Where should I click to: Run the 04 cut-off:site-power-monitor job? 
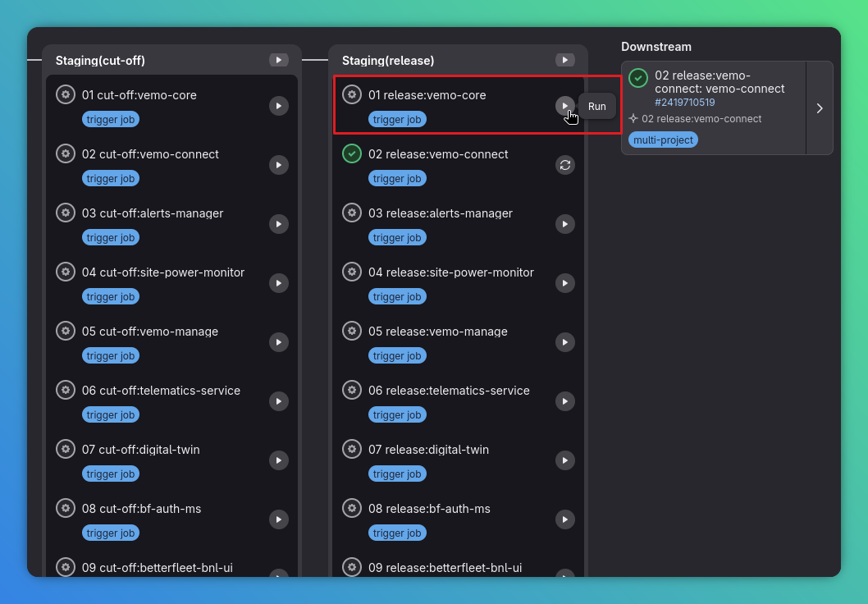(x=278, y=283)
